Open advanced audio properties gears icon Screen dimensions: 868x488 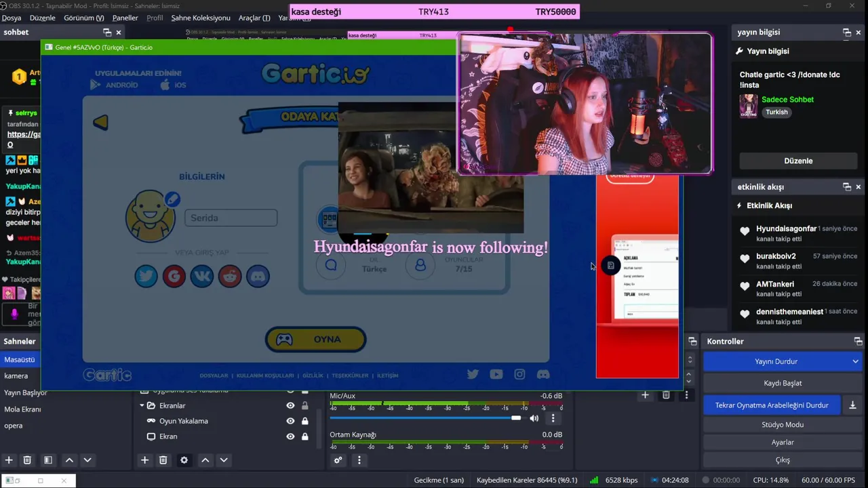coord(338,460)
